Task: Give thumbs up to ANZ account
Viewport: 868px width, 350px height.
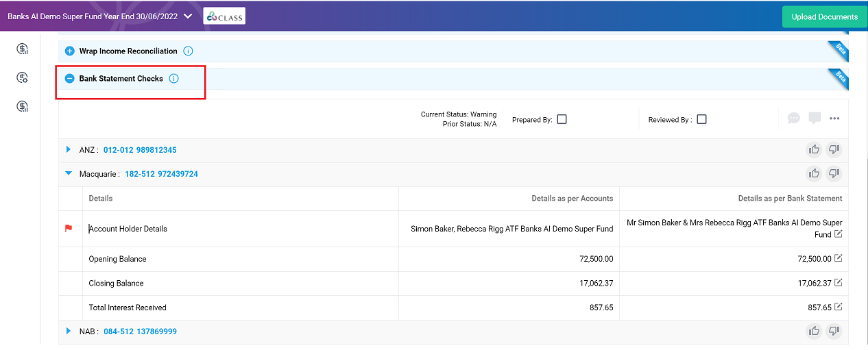Action: [x=814, y=149]
